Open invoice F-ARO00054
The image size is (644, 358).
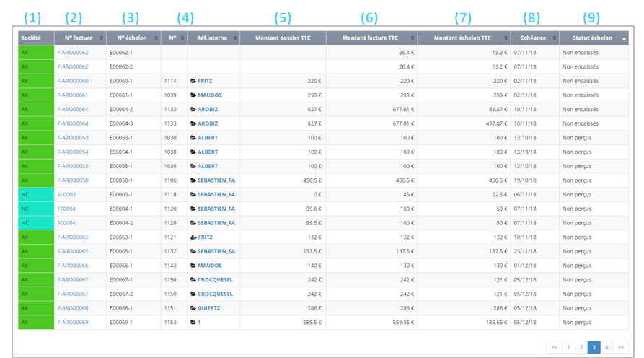(x=73, y=152)
